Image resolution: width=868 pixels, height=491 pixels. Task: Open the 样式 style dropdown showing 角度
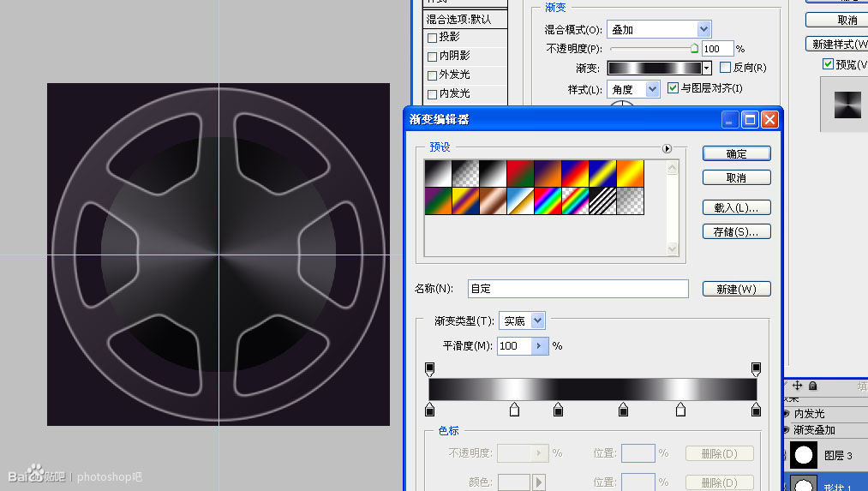[x=652, y=88]
